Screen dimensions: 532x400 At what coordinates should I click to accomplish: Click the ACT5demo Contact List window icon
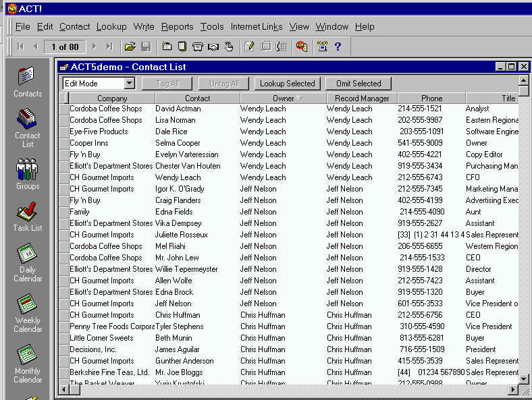tap(63, 67)
